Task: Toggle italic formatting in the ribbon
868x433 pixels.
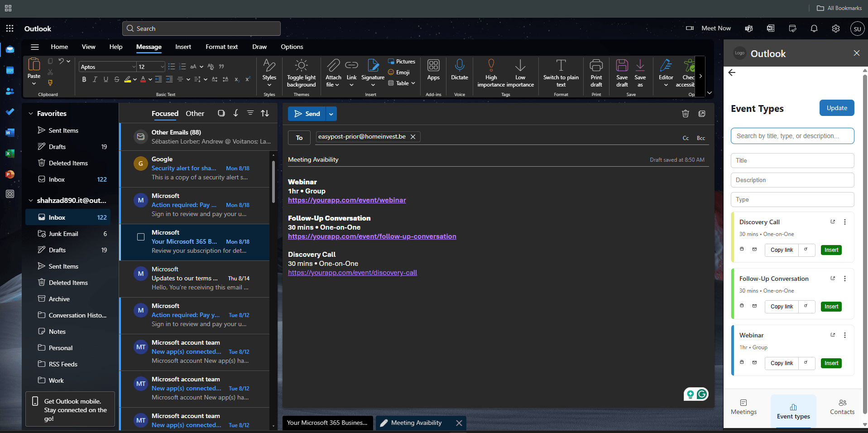Action: 95,79
